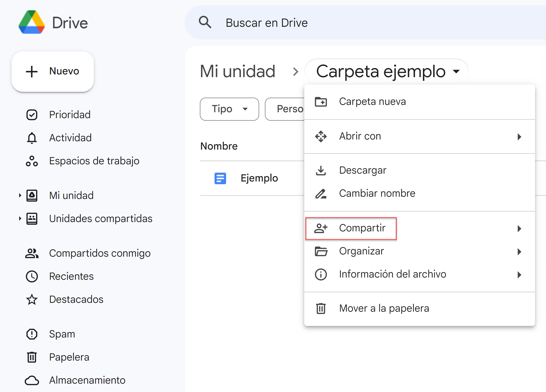Click the Nuevo button
The width and height of the screenshot is (546, 392).
[x=53, y=71]
